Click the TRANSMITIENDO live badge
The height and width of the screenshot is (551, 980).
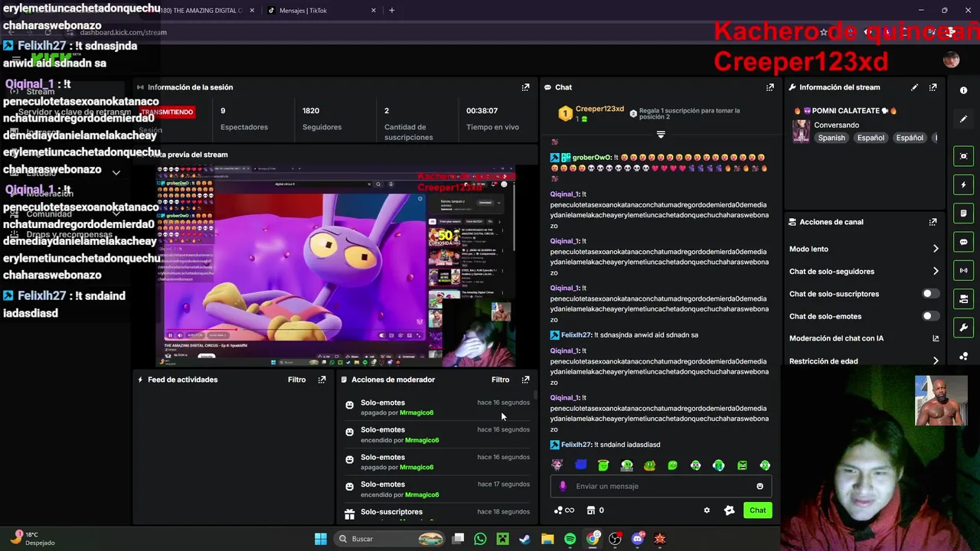coord(167,112)
